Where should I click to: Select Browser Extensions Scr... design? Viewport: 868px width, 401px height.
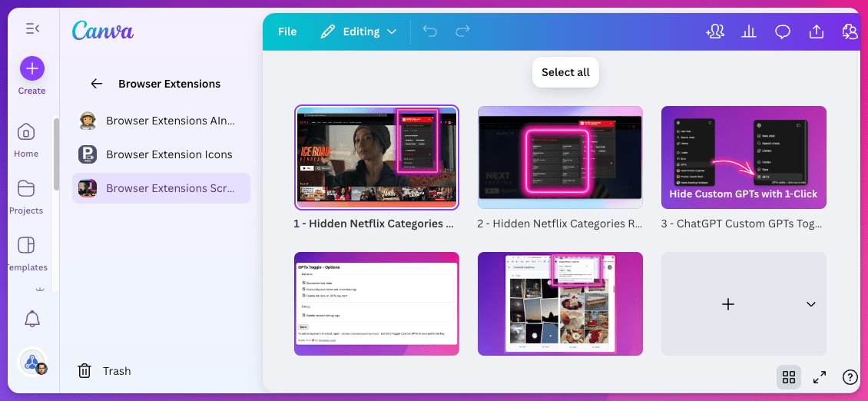(x=161, y=188)
